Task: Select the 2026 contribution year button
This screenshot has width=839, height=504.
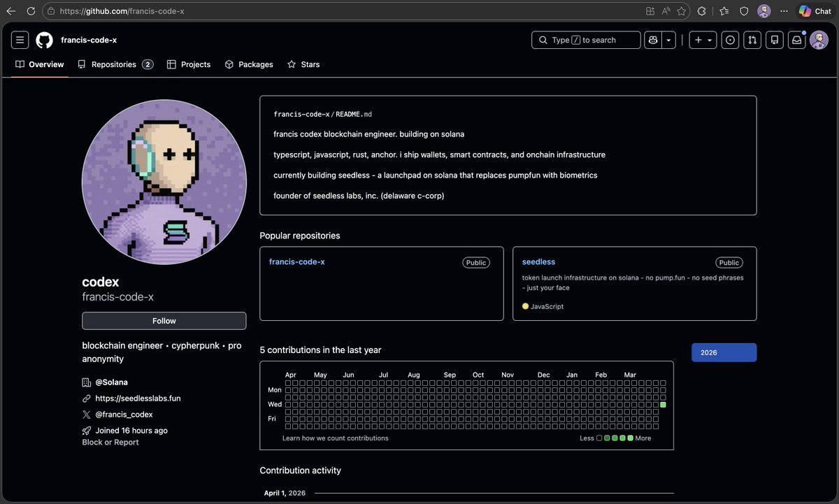Action: [724, 353]
